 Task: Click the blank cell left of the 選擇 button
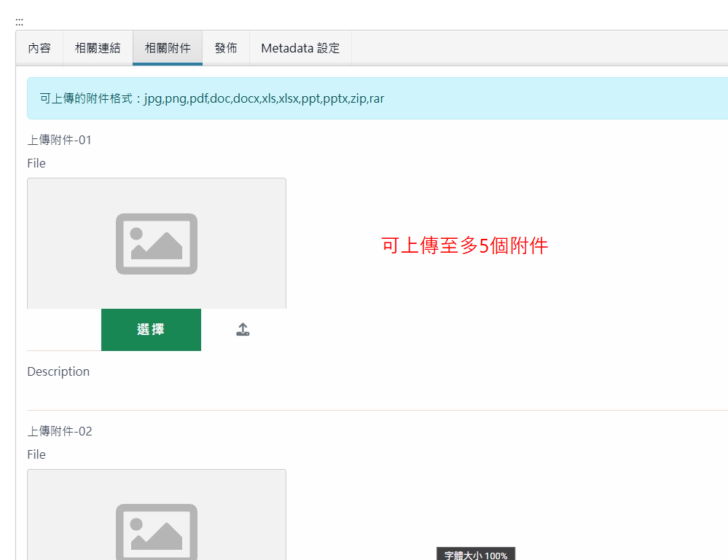tap(64, 329)
